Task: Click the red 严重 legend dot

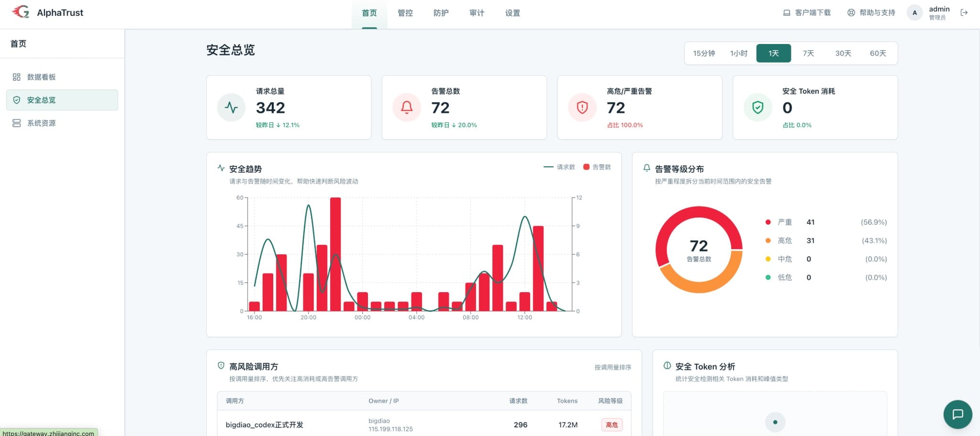Action: click(x=768, y=222)
